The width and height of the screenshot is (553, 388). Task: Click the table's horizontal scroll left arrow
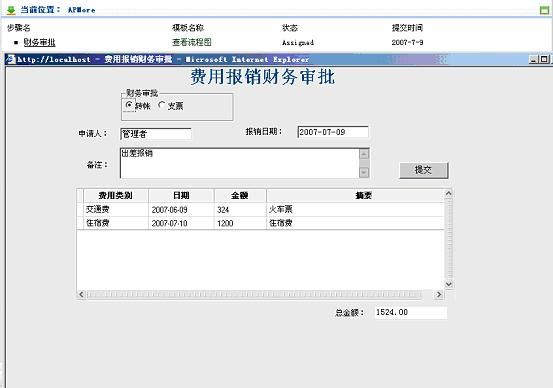[x=81, y=294]
